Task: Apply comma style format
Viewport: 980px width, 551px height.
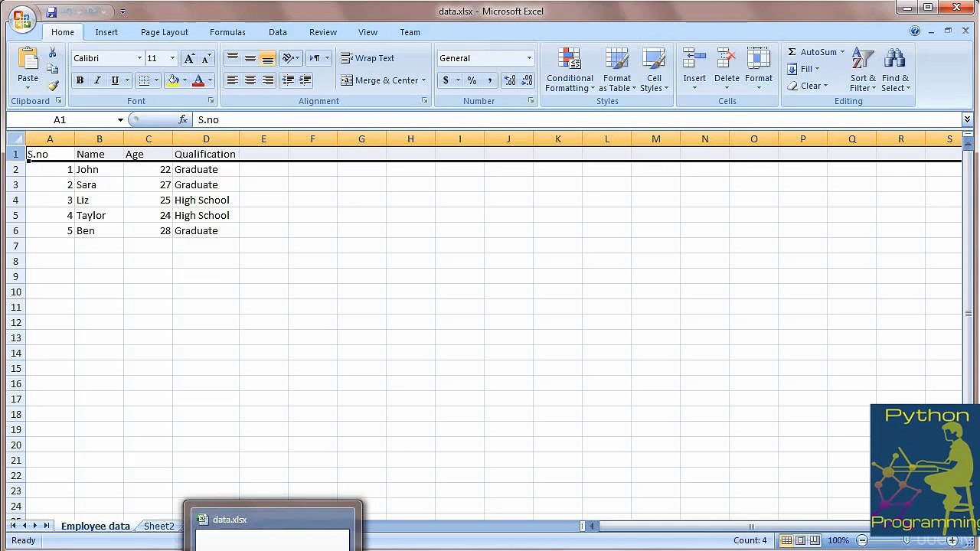Action: coord(489,80)
